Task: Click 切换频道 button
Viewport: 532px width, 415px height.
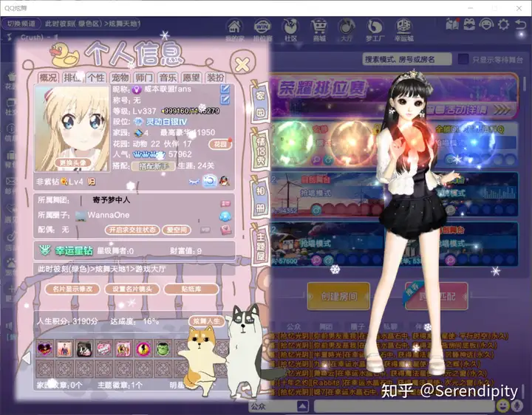Action: tap(21, 24)
